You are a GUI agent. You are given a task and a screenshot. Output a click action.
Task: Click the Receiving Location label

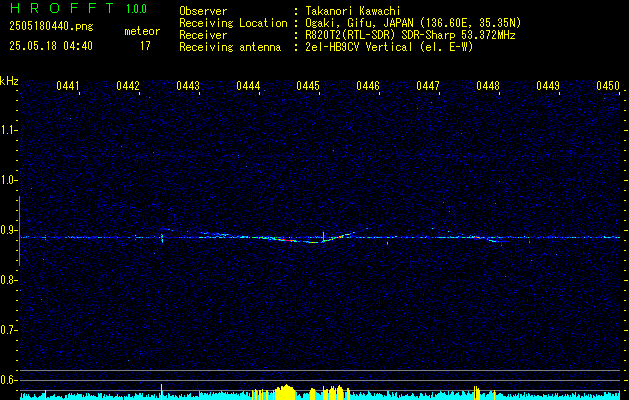[x=233, y=23]
